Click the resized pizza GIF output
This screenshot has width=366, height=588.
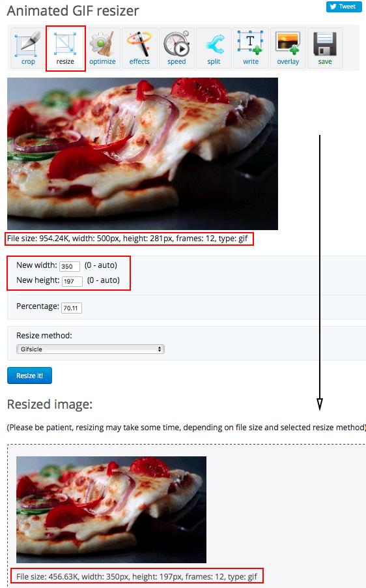tap(111, 509)
